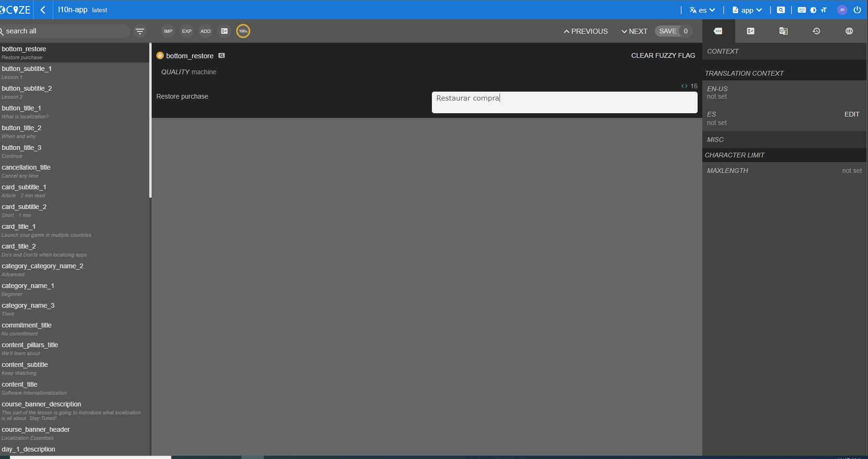868x459 pixels.
Task: Select the globe tab in side panel
Action: pos(849,31)
